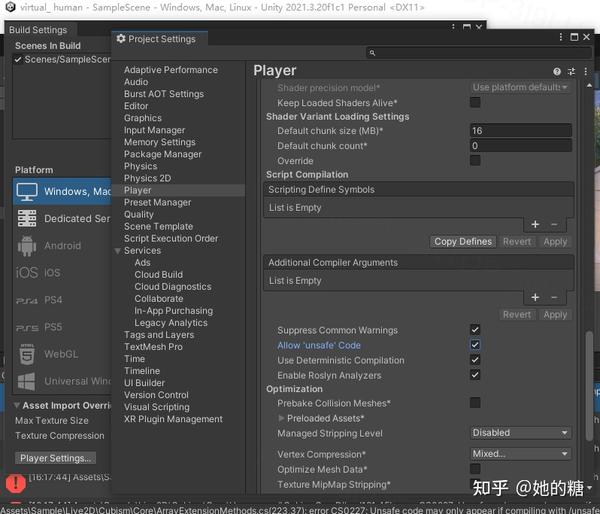Collapse the Services tree section
The width and height of the screenshot is (600, 514).
(117, 251)
